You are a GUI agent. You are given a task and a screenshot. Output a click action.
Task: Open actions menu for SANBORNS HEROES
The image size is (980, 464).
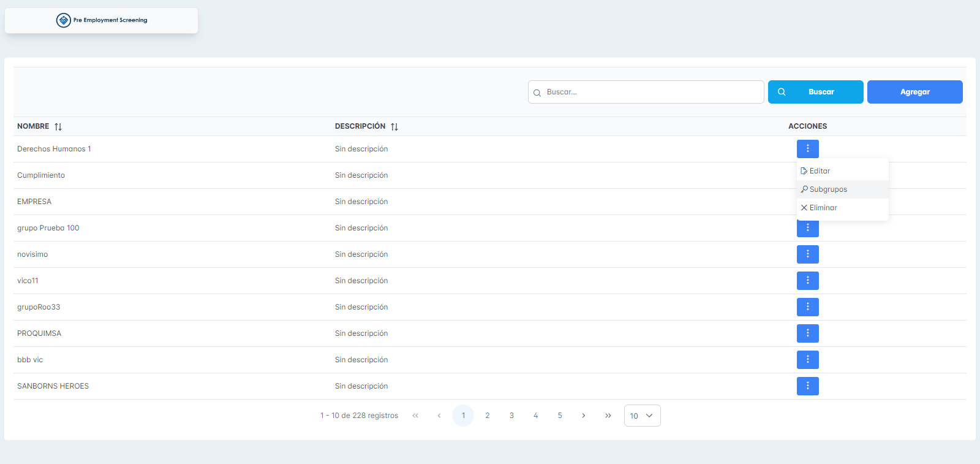pos(807,386)
